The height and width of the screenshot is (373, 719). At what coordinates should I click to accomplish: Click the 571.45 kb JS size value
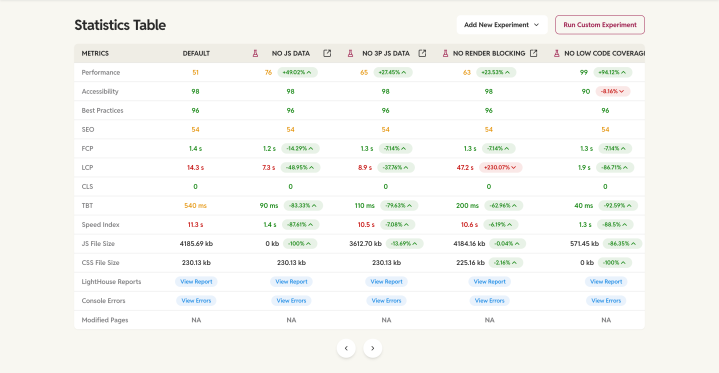[x=585, y=244]
